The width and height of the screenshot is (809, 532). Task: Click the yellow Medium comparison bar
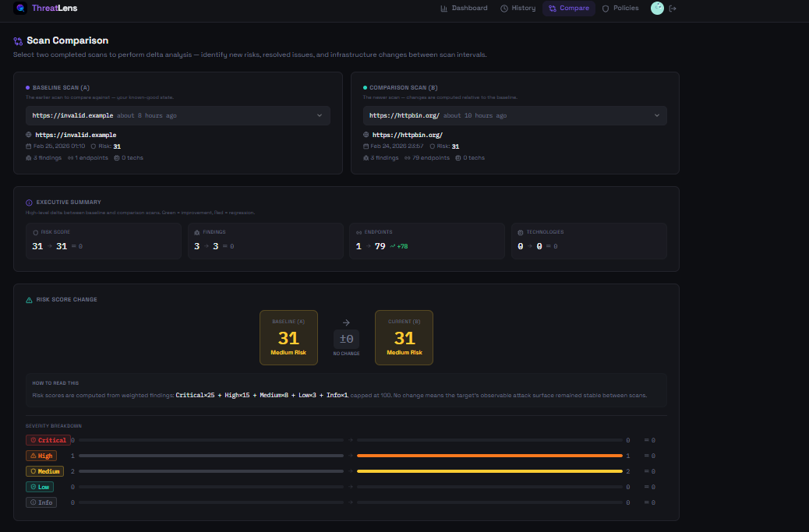pyautogui.click(x=489, y=471)
